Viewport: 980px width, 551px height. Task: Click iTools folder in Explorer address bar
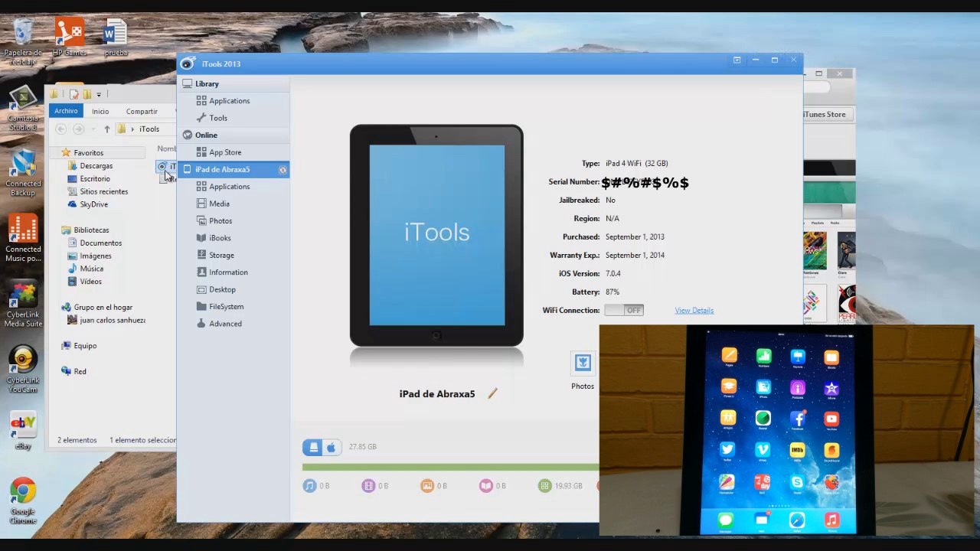(149, 129)
